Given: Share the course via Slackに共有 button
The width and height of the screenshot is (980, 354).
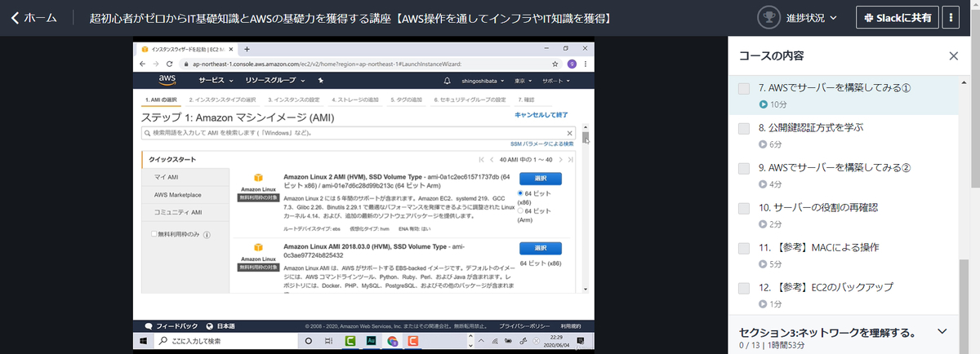Looking at the screenshot, I should [897, 17].
